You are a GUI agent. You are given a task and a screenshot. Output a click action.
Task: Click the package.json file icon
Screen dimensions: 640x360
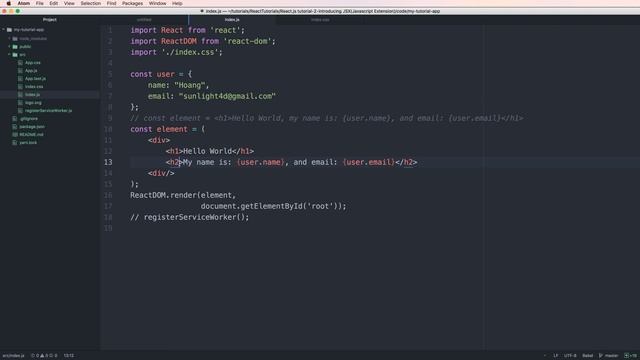tap(15, 127)
